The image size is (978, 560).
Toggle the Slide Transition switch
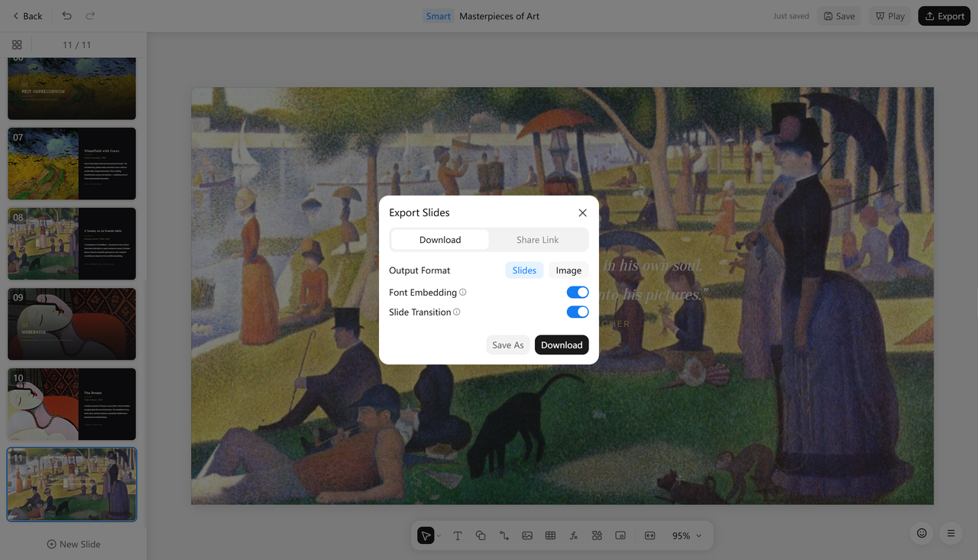pos(578,312)
